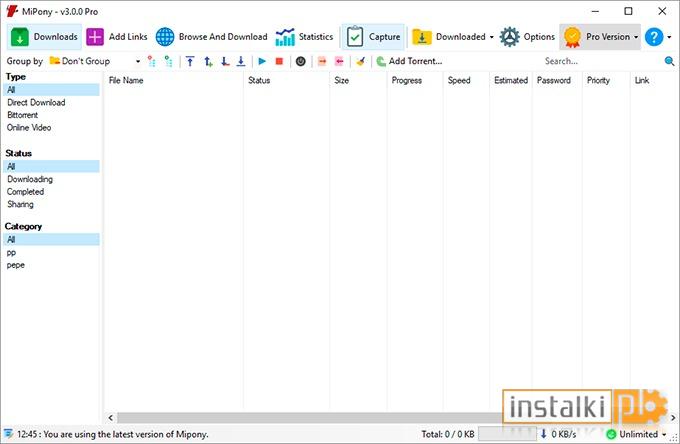Select Bittorrent in the Type list

pos(23,115)
